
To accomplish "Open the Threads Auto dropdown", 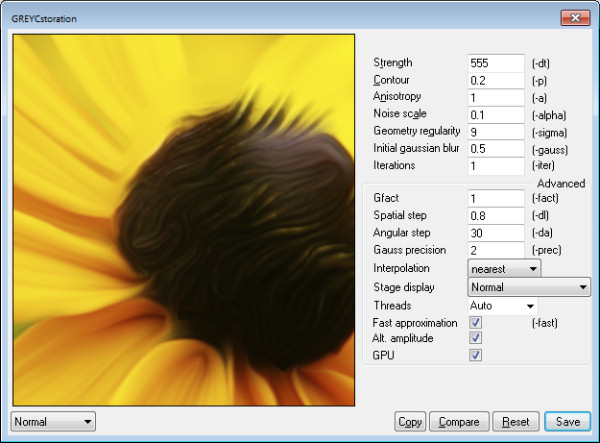I will (503, 306).
